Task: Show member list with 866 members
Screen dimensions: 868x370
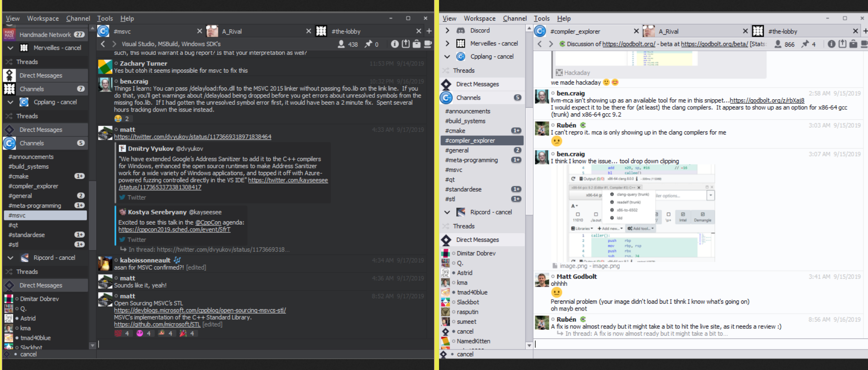Action: (784, 44)
